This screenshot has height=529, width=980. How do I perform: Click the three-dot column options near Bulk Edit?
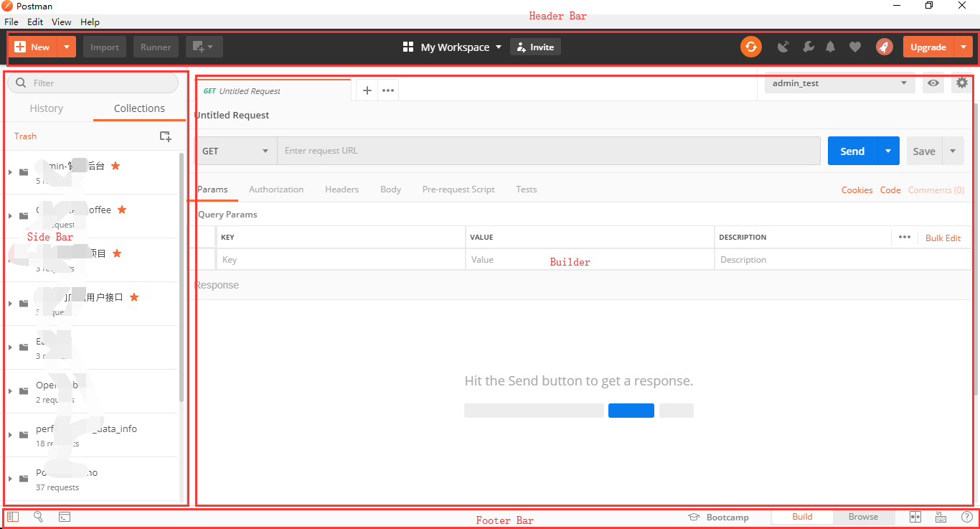pyautogui.click(x=904, y=237)
